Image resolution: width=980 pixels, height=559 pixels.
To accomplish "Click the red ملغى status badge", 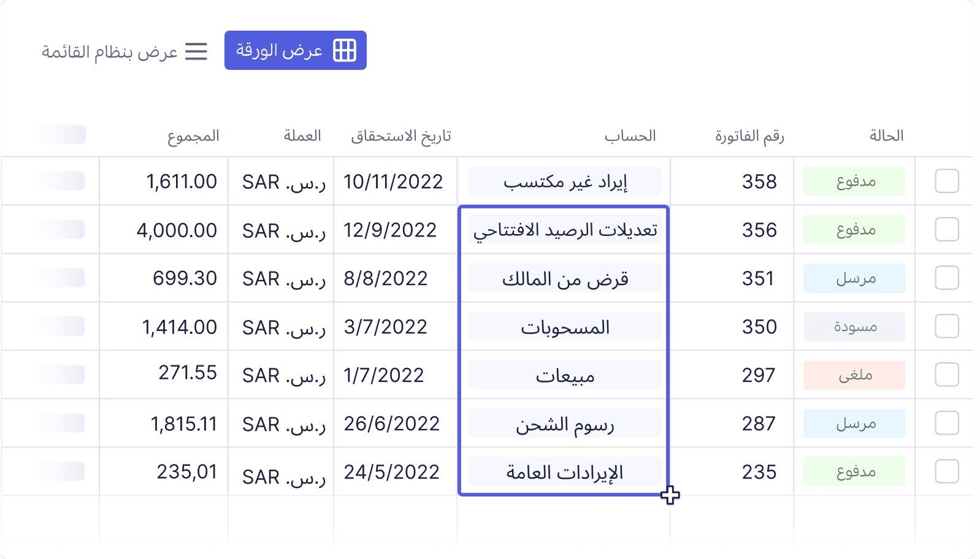I will click(854, 375).
